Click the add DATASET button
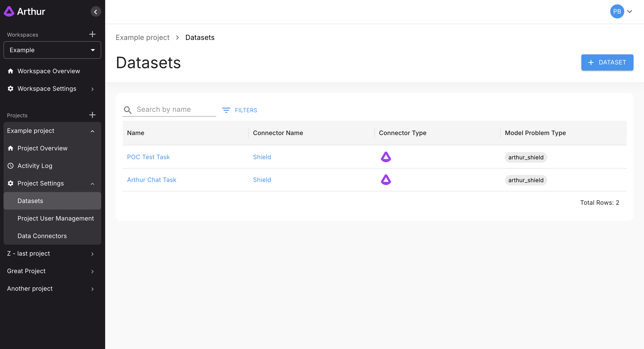The width and height of the screenshot is (644, 349). pyautogui.click(x=607, y=62)
